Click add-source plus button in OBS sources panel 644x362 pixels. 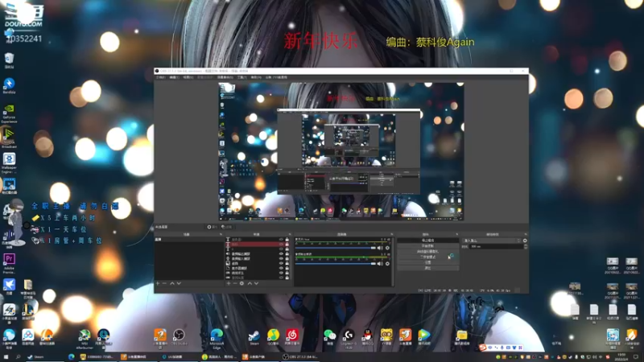point(229,283)
